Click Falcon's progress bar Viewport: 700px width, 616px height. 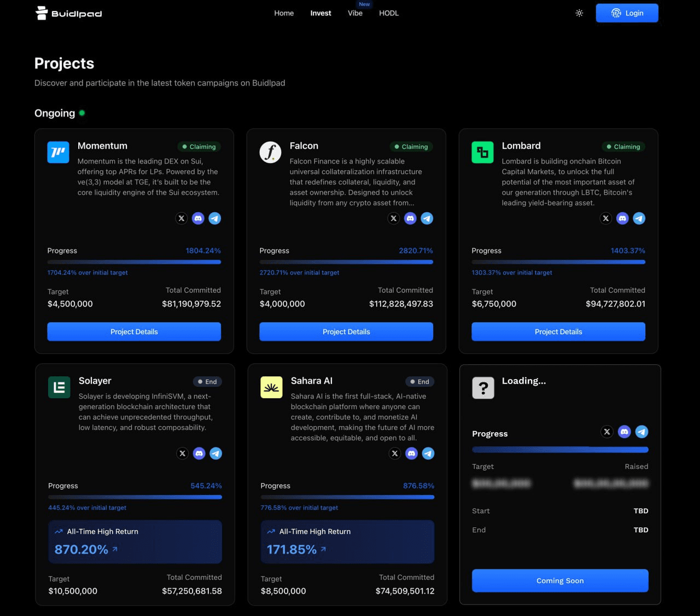[346, 262]
